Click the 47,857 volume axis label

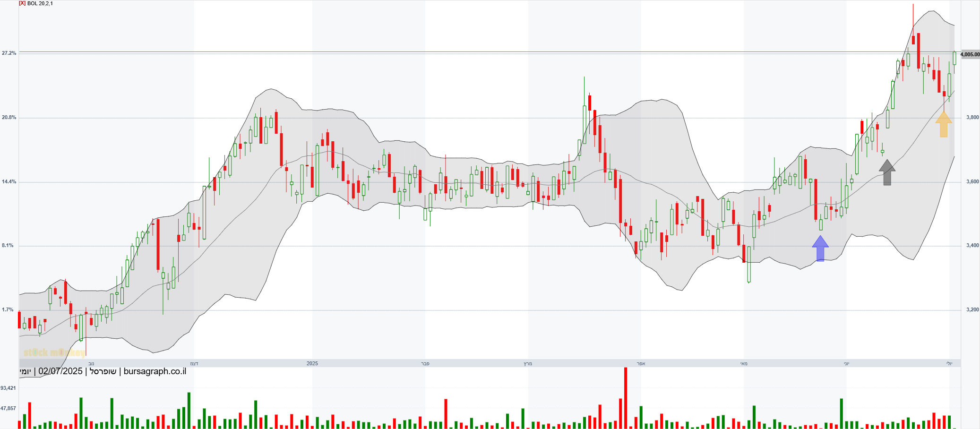click(x=8, y=408)
